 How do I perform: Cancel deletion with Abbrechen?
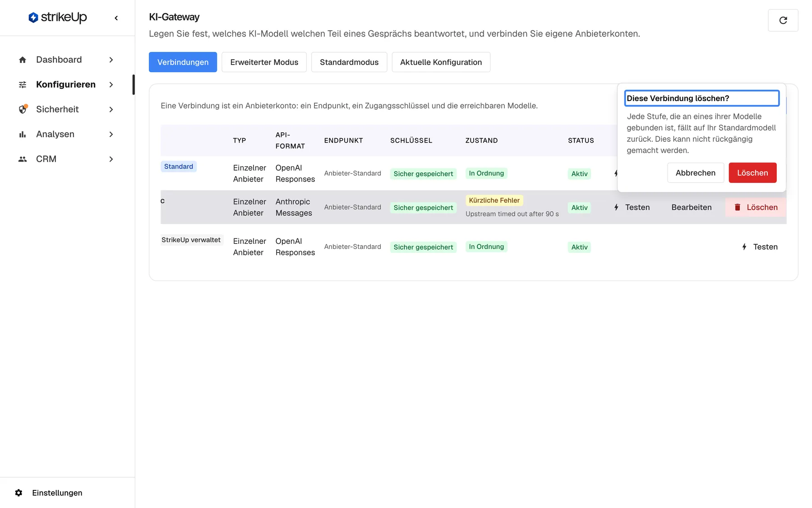coord(695,172)
